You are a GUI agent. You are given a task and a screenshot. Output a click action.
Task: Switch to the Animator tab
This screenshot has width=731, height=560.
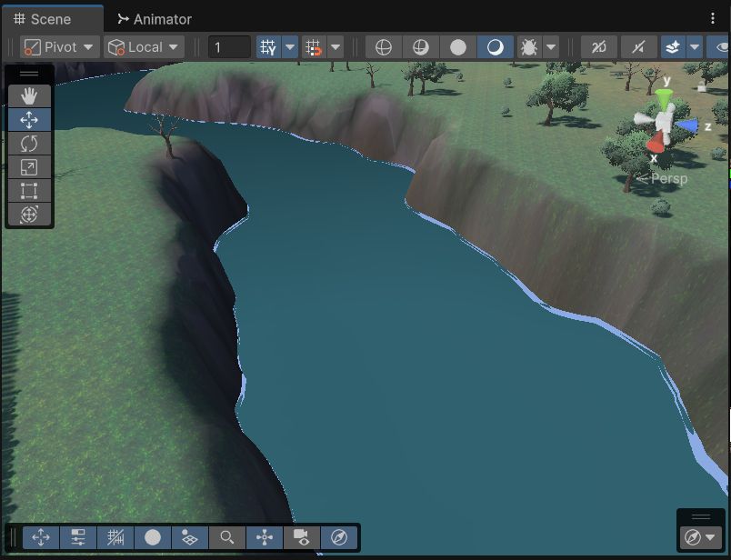click(154, 19)
